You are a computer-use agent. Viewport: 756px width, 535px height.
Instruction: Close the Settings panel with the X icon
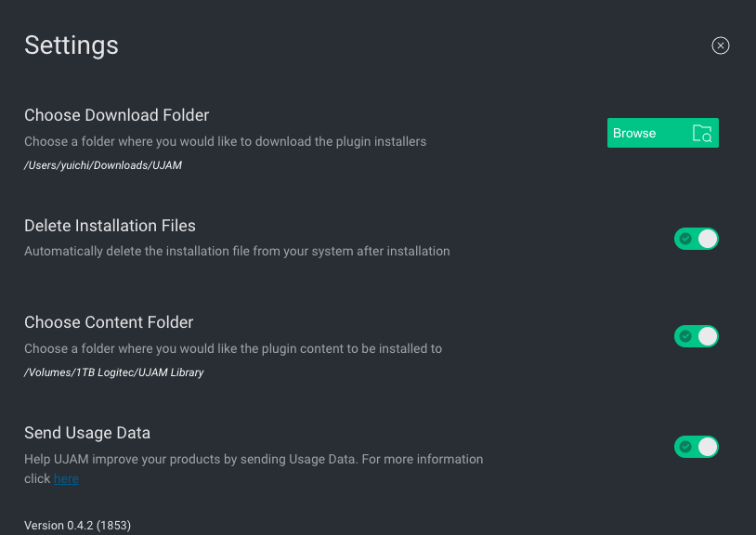(x=721, y=46)
